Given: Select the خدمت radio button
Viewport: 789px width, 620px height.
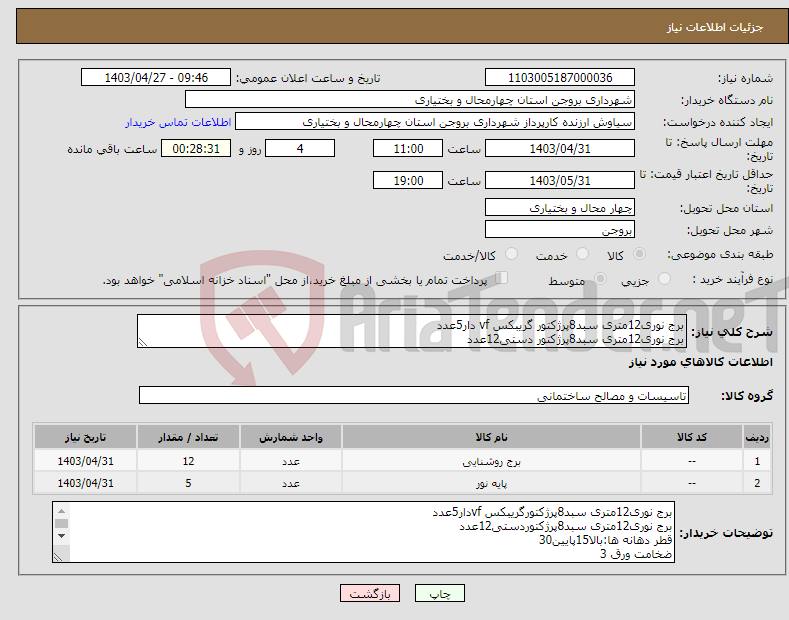Looking at the screenshot, I should tap(582, 254).
